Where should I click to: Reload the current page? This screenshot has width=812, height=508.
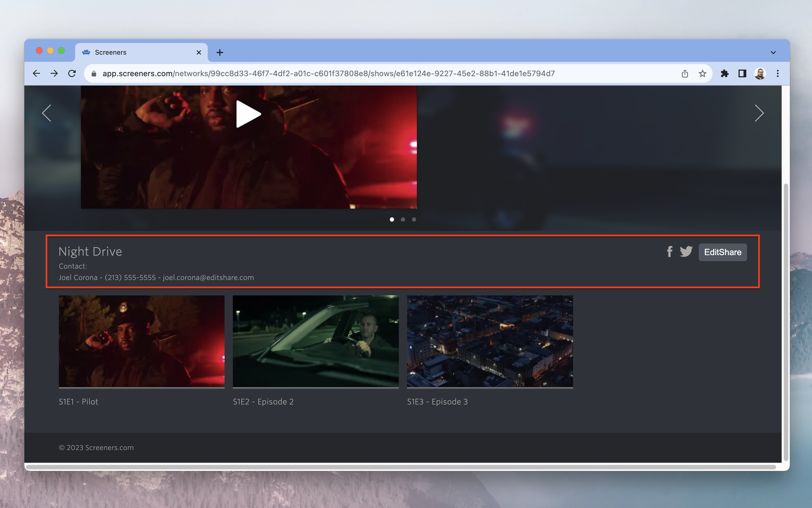tap(72, 73)
